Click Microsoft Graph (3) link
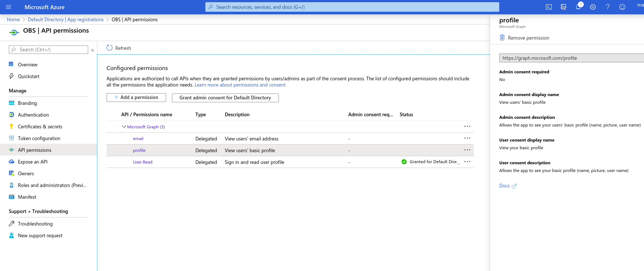 146,127
